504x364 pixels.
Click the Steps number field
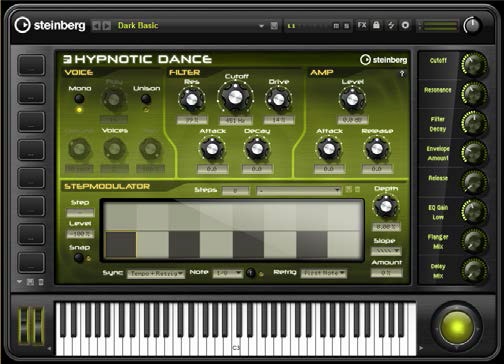235,191
